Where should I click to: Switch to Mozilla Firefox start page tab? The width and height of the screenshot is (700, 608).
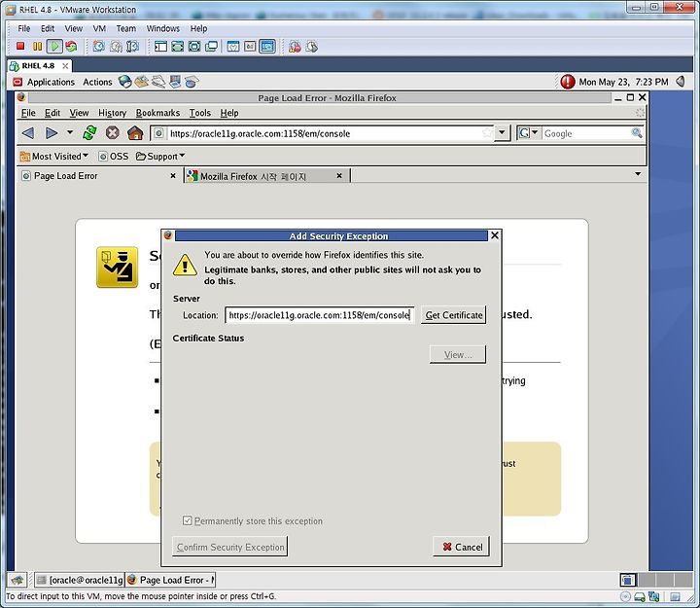click(266, 176)
